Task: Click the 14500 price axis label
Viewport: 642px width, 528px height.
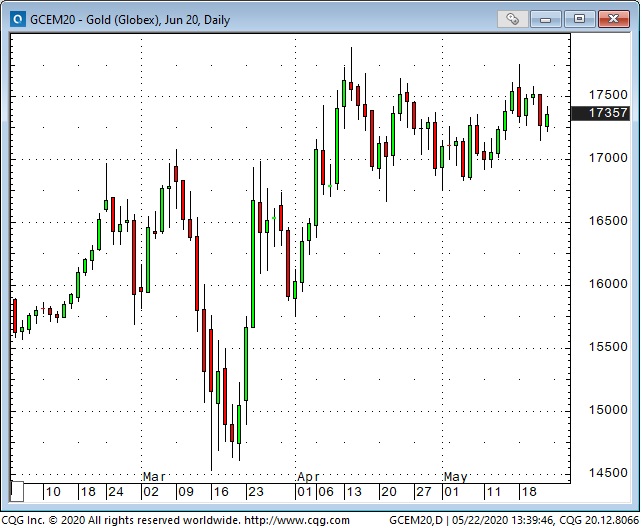Action: pyautogui.click(x=608, y=473)
